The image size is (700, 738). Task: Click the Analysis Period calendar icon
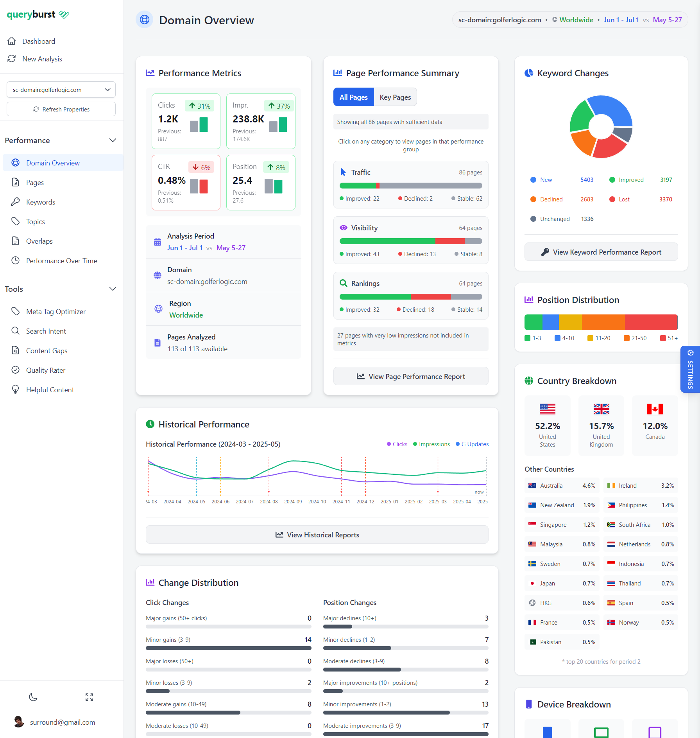[158, 242]
